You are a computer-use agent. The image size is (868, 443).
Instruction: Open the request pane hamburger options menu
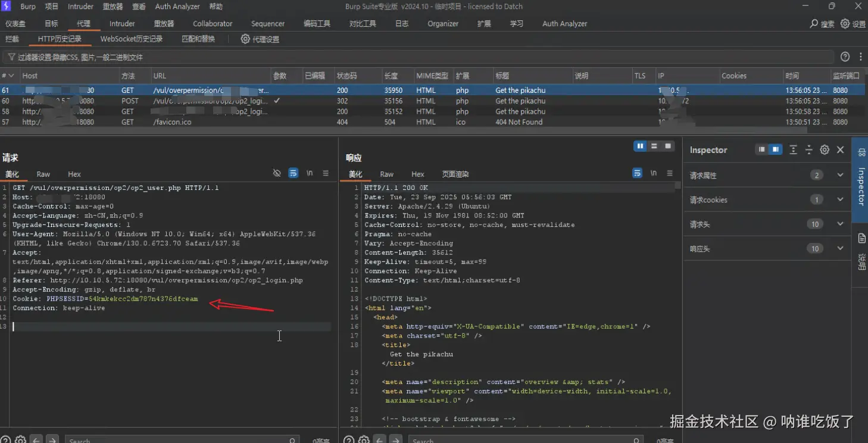pos(326,173)
